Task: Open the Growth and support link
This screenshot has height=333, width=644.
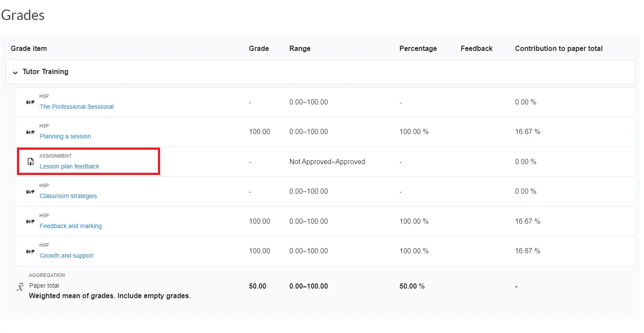Action: pos(67,256)
